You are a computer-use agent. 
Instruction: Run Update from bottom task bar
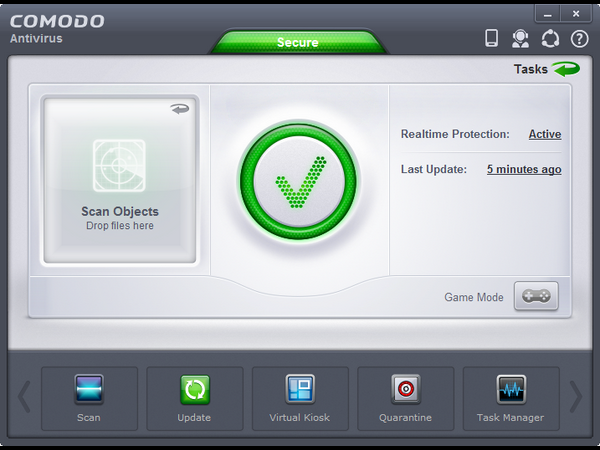(x=195, y=398)
